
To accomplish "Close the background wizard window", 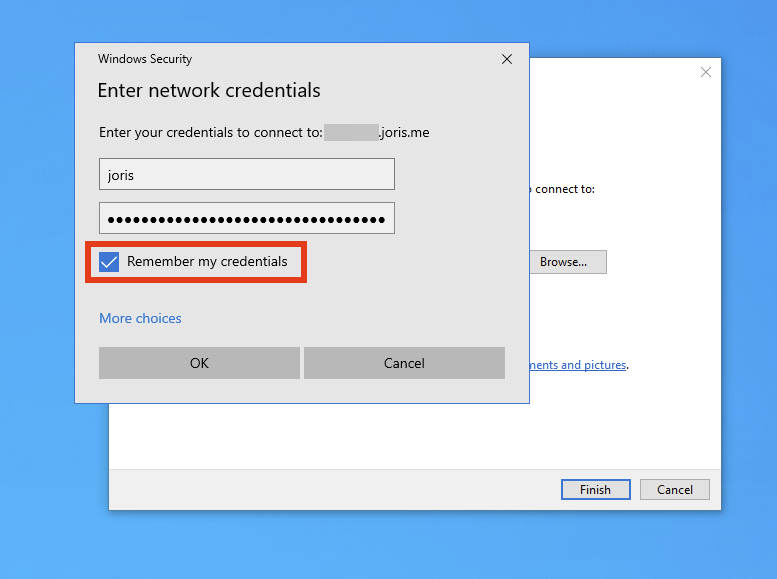I will [706, 72].
